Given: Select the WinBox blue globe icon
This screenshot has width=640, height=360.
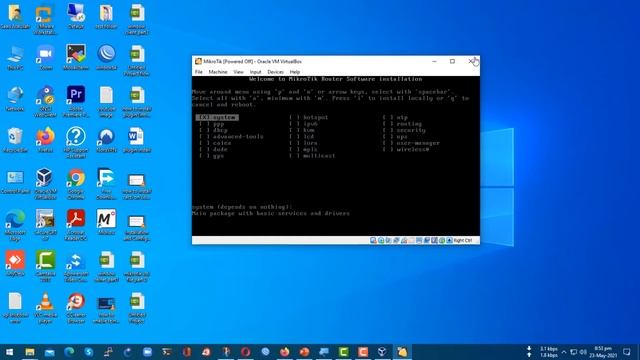Looking at the screenshot, I should (x=106, y=58).
